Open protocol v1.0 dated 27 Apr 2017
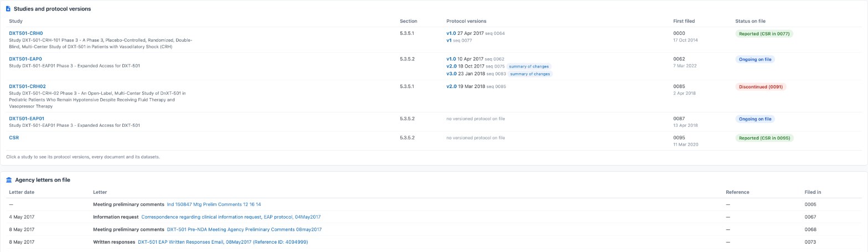Image resolution: width=868 pixels, height=252 pixels. coord(451,33)
